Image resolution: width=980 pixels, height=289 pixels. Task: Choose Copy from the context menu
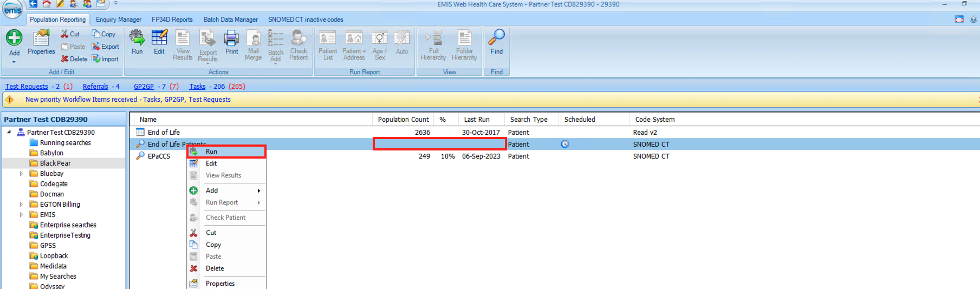pyautogui.click(x=226, y=245)
